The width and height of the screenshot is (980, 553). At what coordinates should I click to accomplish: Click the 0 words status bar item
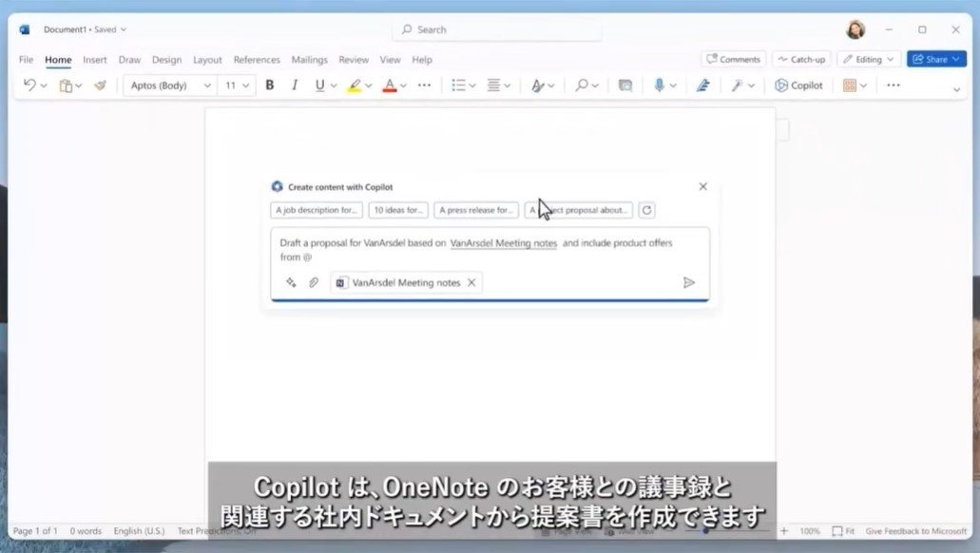pyautogui.click(x=86, y=530)
